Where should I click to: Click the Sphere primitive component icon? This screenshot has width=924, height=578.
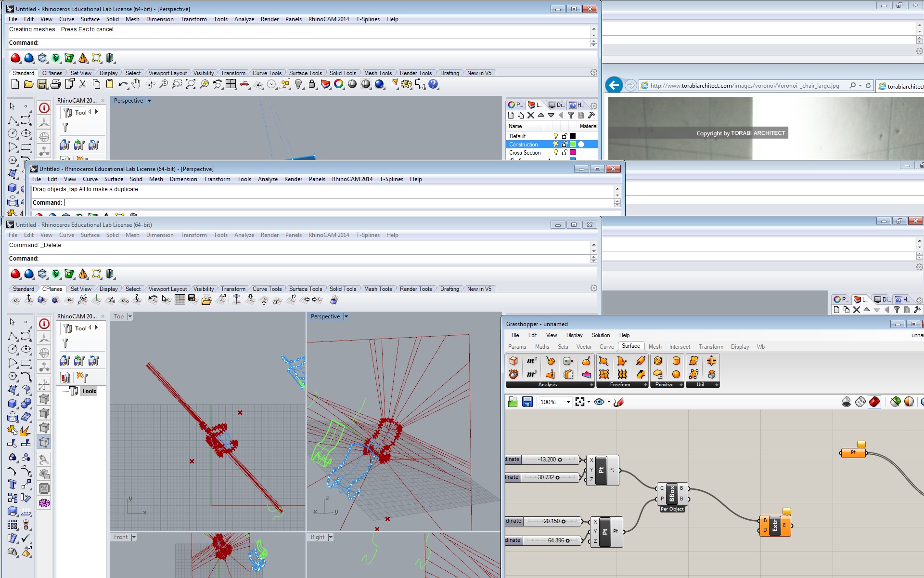pos(676,374)
